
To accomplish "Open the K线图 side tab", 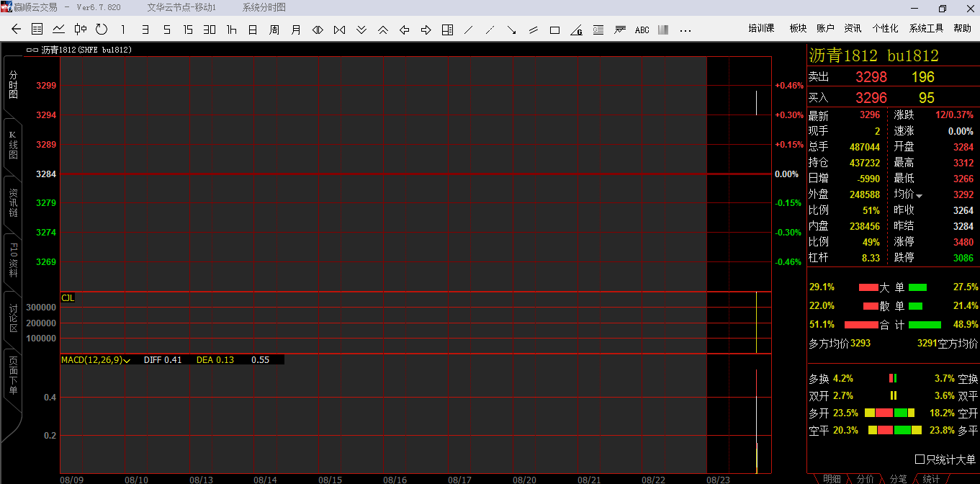I will [13, 145].
